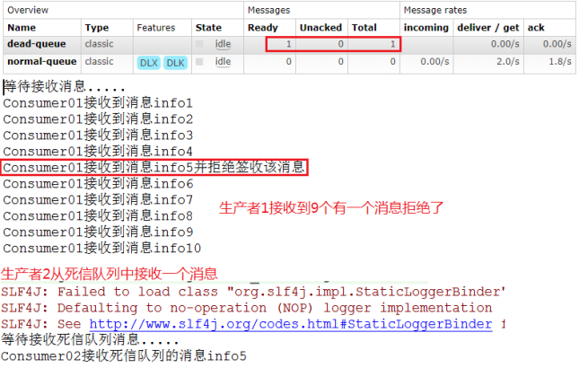Click the log line ending with info2
Image resolution: width=588 pixels, height=368 pixels.
(x=98, y=118)
